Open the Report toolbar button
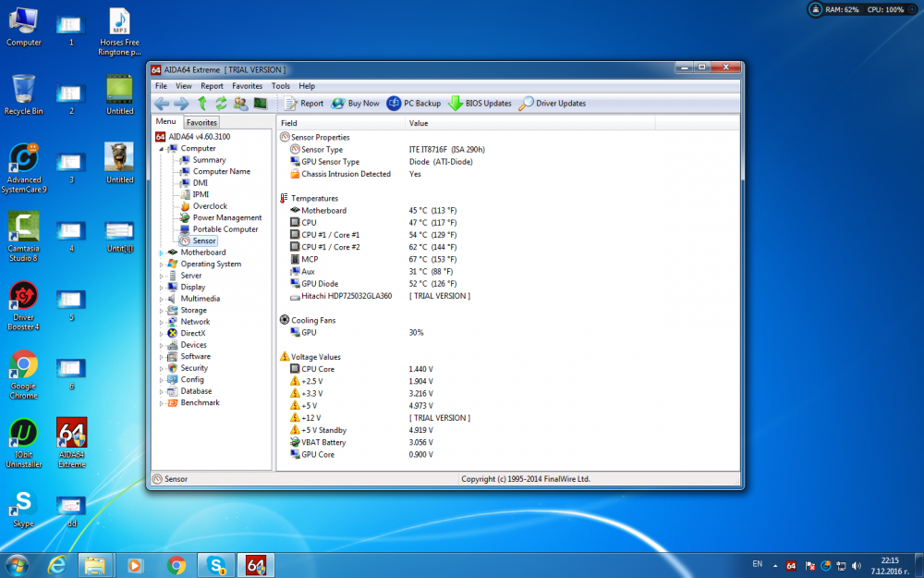 point(304,104)
